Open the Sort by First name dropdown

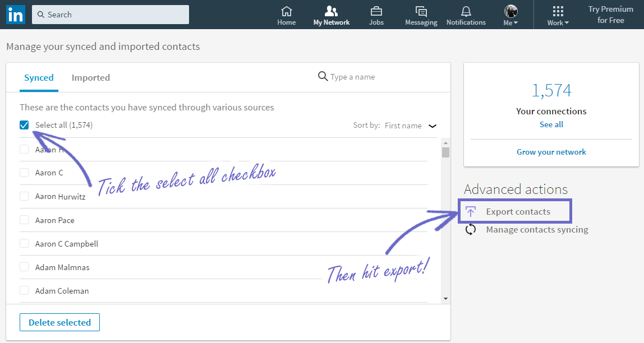pos(411,125)
